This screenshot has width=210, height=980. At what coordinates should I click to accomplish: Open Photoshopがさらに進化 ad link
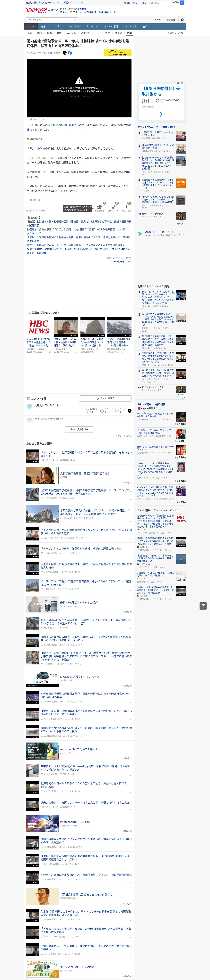click(x=75, y=821)
